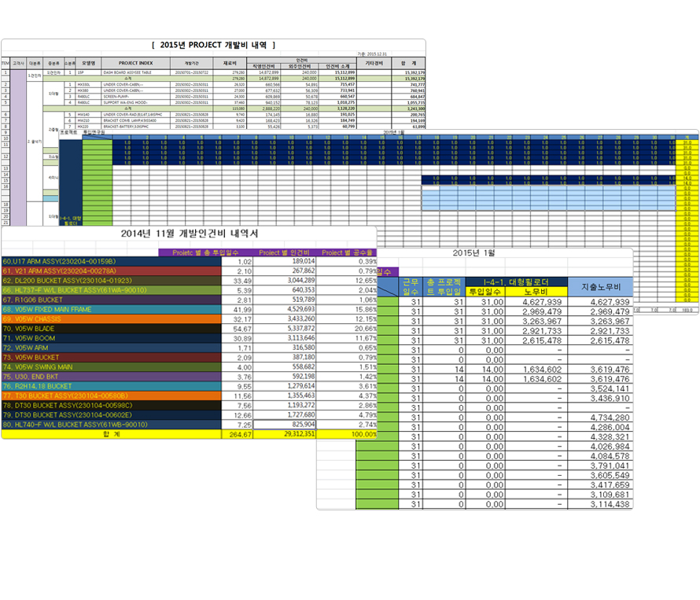Select the 'I-4-1. 대형휠로더' header cell
The height and width of the screenshot is (600, 700).
pos(516,282)
